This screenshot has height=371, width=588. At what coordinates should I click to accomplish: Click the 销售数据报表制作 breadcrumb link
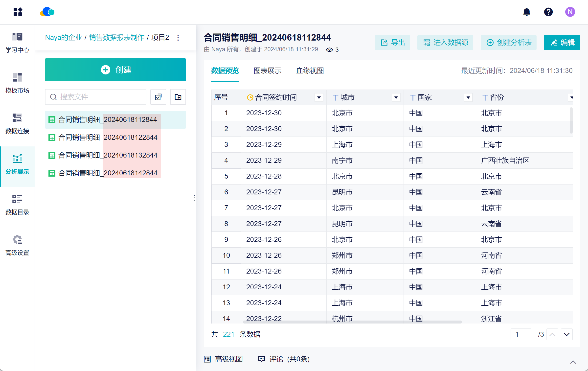coord(116,38)
